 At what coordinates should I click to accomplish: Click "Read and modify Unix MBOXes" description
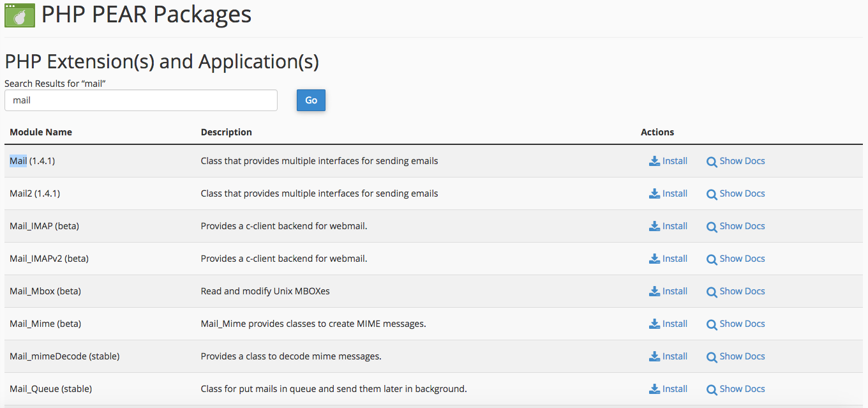point(266,291)
